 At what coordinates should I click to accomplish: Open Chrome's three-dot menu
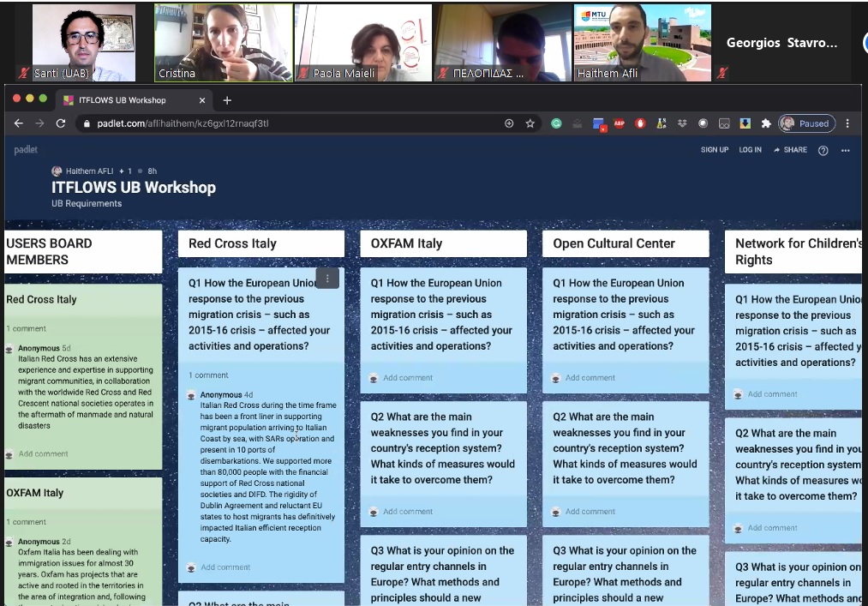click(x=847, y=123)
